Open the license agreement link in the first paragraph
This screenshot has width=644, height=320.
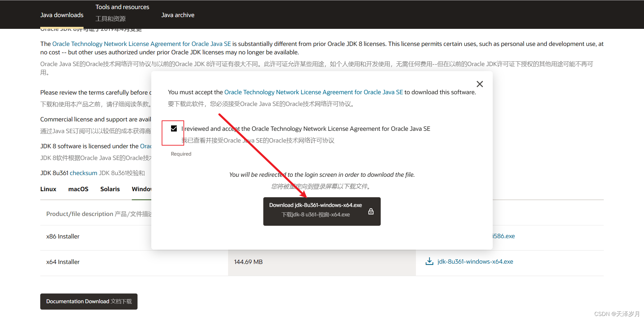click(x=141, y=44)
